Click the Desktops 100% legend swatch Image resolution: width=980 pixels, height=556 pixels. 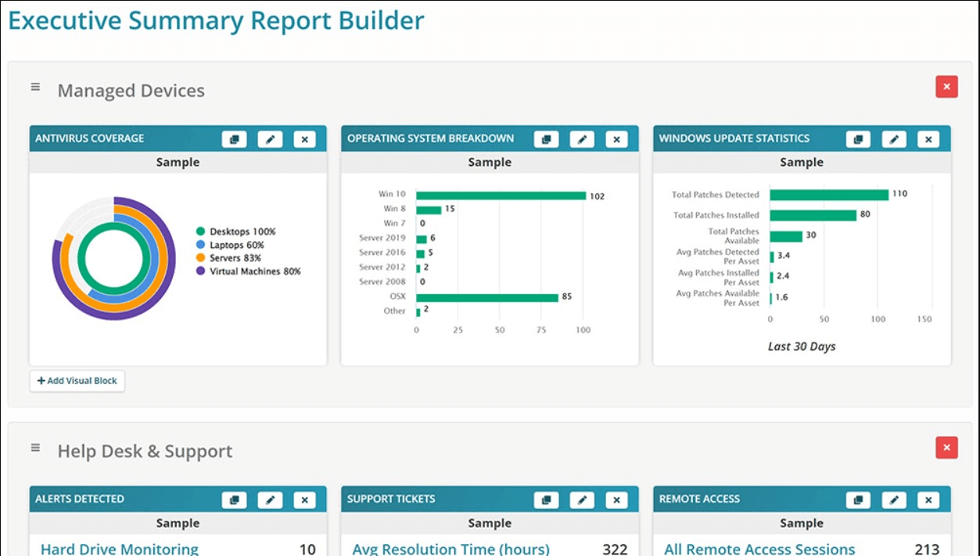[x=201, y=231]
